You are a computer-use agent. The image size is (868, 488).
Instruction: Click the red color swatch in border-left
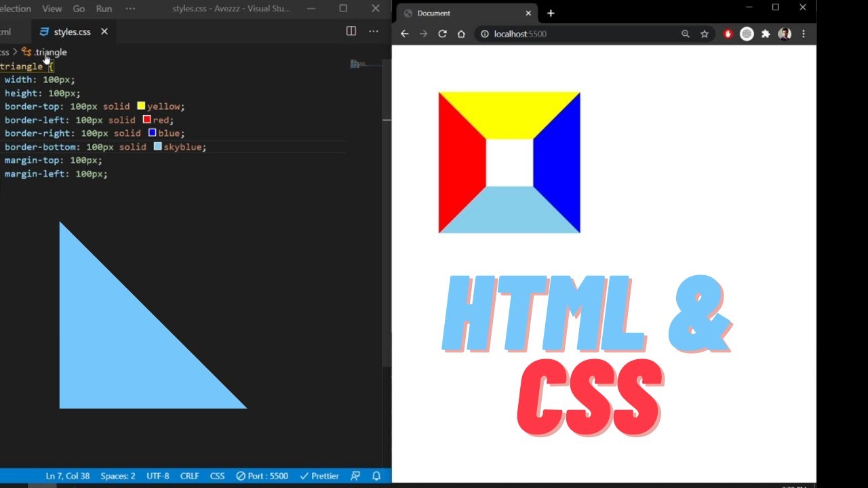pyautogui.click(x=146, y=119)
